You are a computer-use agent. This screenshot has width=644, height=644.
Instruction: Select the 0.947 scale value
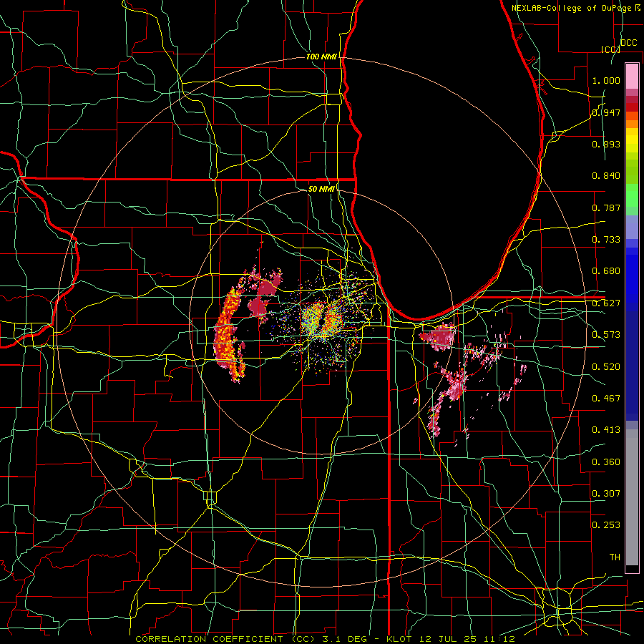click(x=606, y=112)
